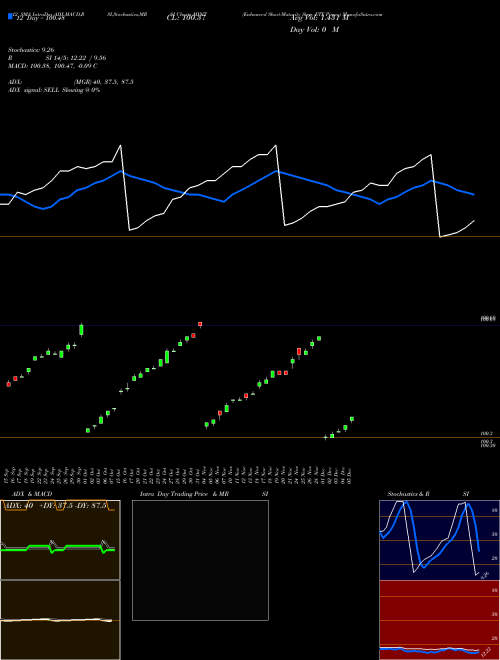
Task: Click the "(MGR) 40, 37.5, 87.5" ADX values
Action: 104,82
